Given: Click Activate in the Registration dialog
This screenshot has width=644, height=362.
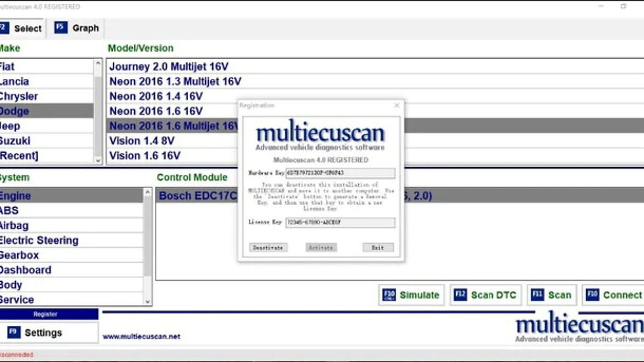Looking at the screenshot, I should click(321, 248).
